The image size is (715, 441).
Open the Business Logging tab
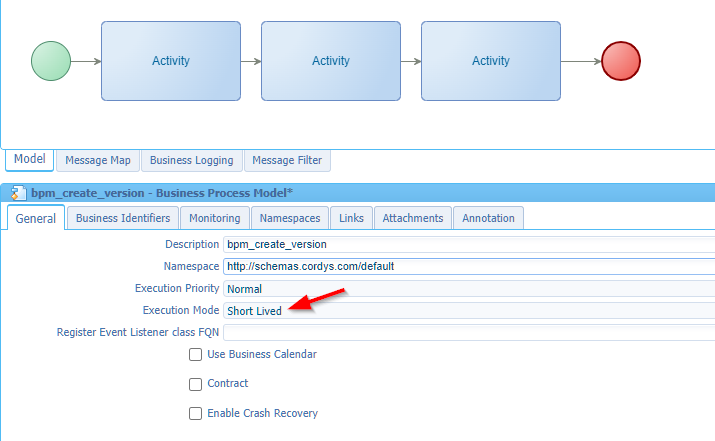(x=192, y=160)
